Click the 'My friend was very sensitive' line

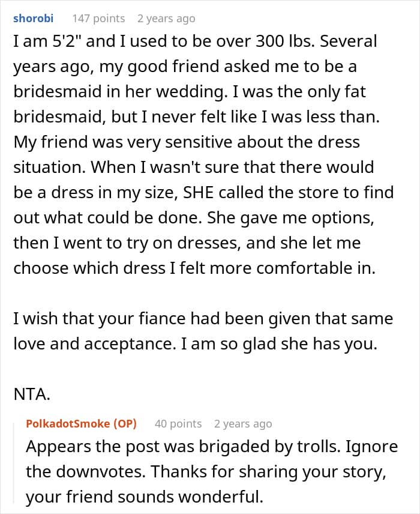(x=187, y=142)
